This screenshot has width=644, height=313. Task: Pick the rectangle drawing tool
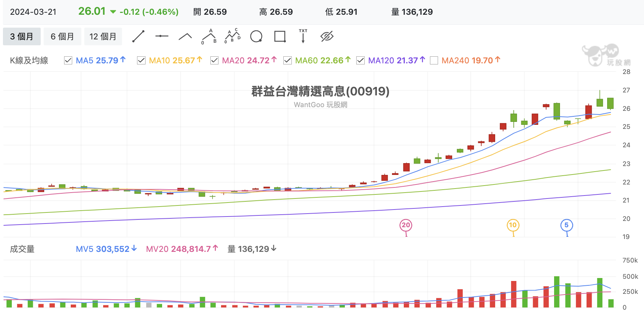[280, 36]
